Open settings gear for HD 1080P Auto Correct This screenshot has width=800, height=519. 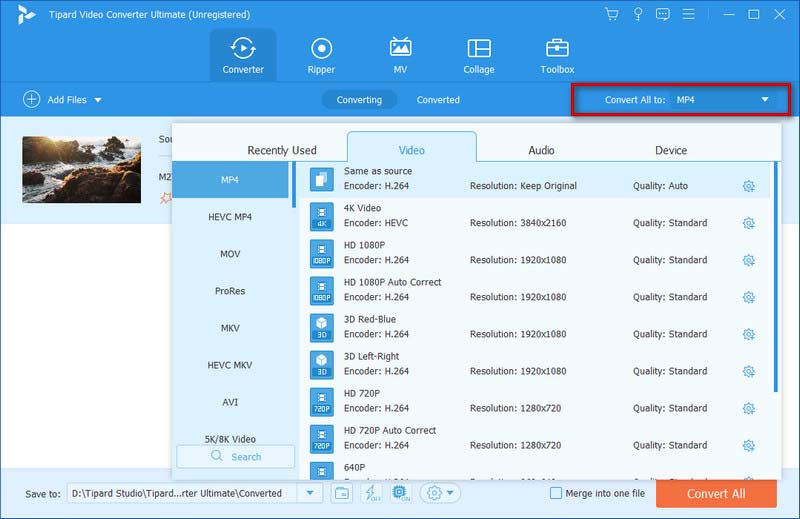point(748,297)
